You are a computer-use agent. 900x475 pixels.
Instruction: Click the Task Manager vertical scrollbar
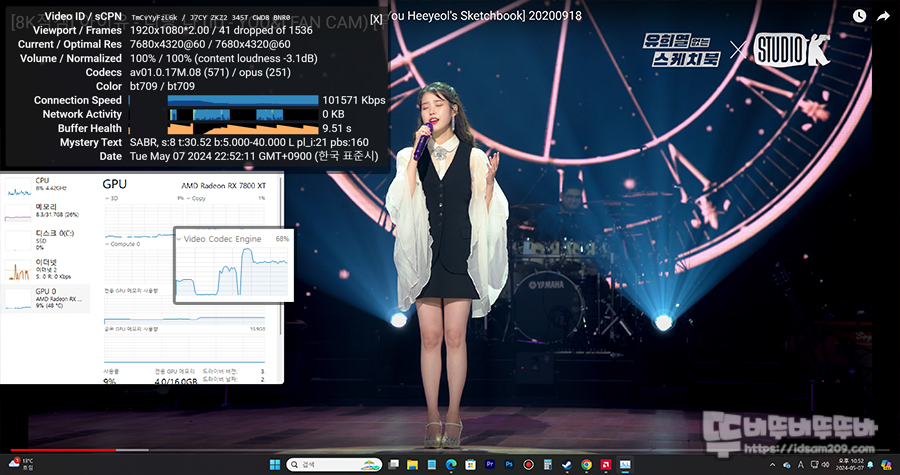tap(281, 256)
